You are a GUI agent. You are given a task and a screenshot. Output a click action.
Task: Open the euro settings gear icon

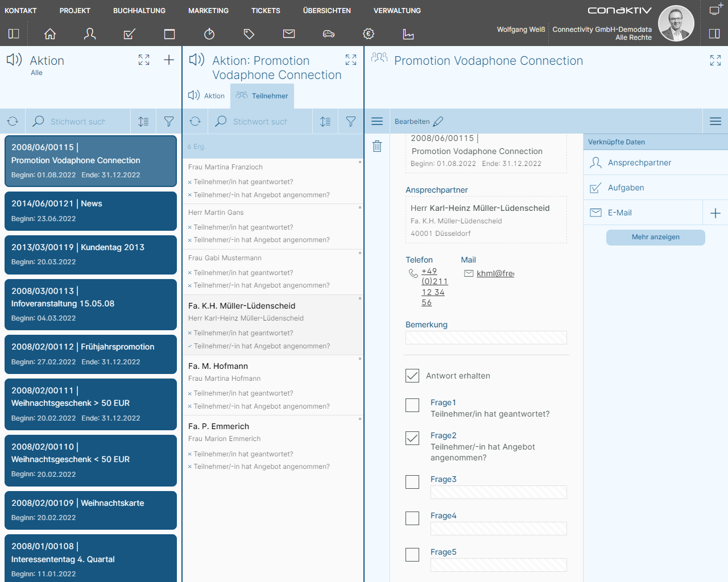[x=369, y=34]
